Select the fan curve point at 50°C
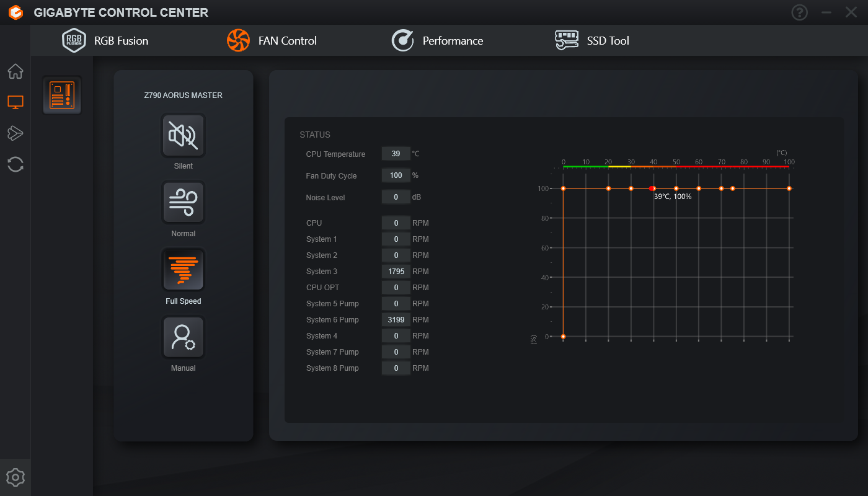868x496 pixels. click(676, 188)
